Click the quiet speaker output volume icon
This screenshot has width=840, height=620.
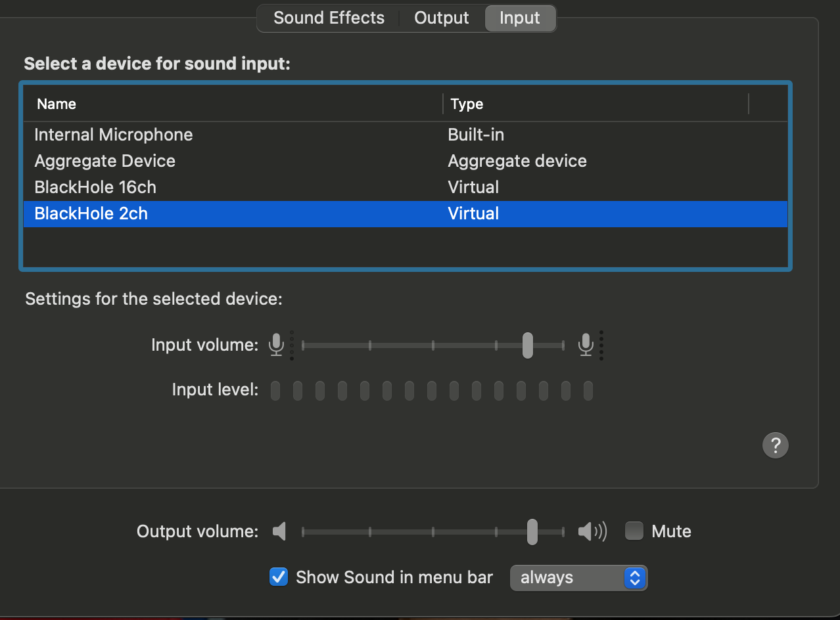pyautogui.click(x=279, y=531)
